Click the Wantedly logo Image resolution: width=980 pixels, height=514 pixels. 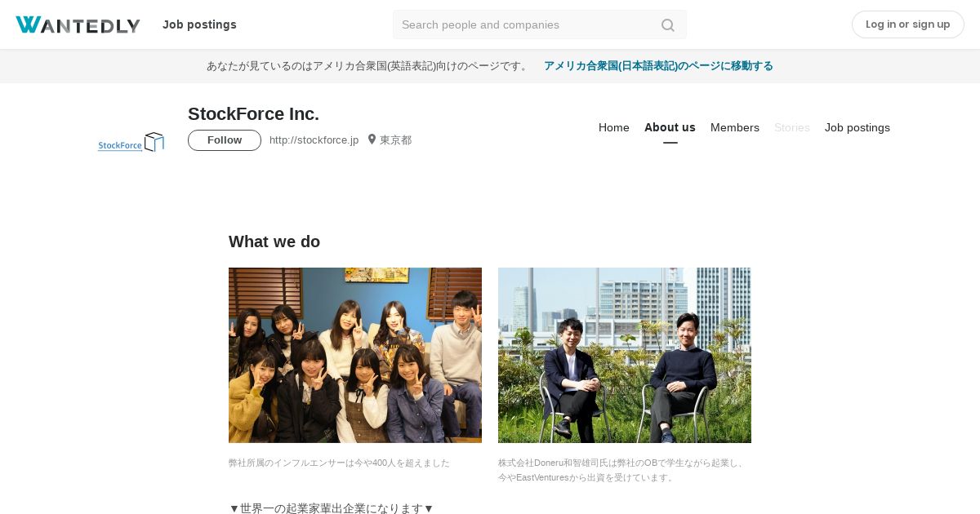pyautogui.click(x=78, y=24)
